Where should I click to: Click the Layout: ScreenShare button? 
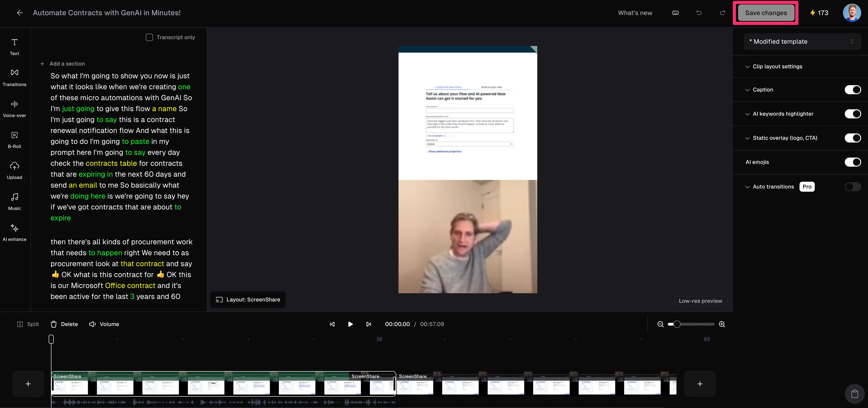(248, 299)
